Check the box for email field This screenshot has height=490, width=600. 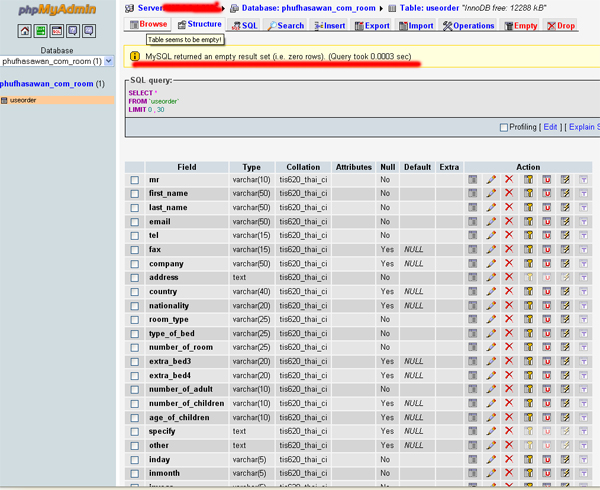pyautogui.click(x=135, y=222)
